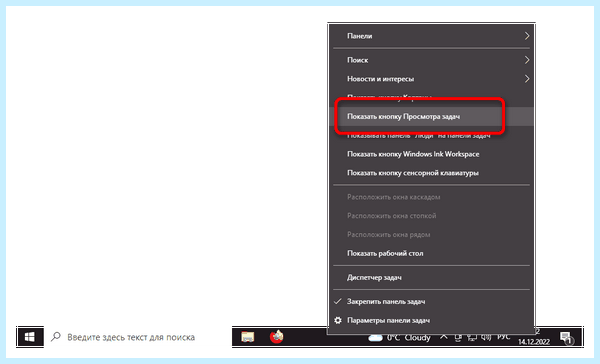The height and width of the screenshot is (364, 600).
Task: Click Расположить окна рядом entry
Action: [x=431, y=234]
